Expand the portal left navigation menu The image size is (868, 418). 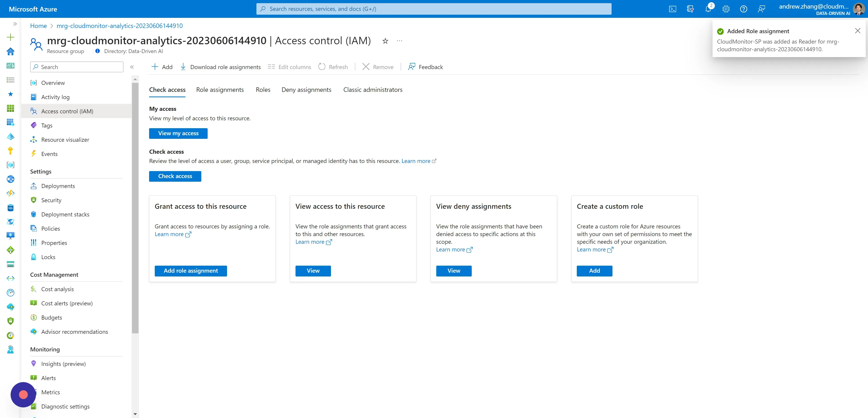pos(15,24)
